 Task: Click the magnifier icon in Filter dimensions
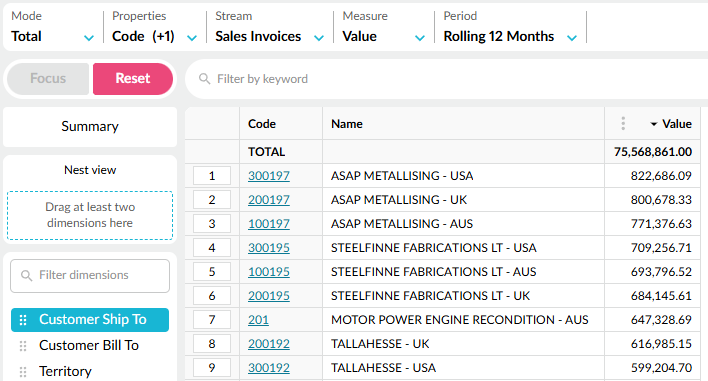pyautogui.click(x=27, y=275)
